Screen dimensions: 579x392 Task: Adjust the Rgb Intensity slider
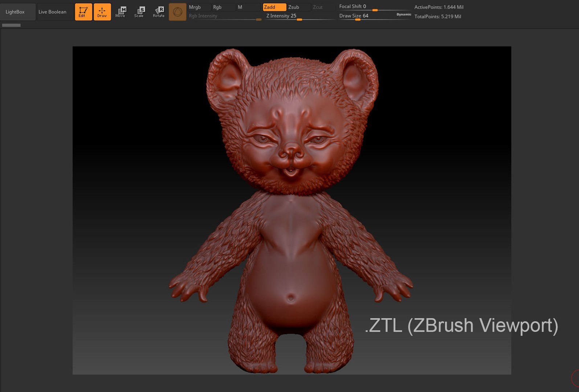[x=225, y=16]
